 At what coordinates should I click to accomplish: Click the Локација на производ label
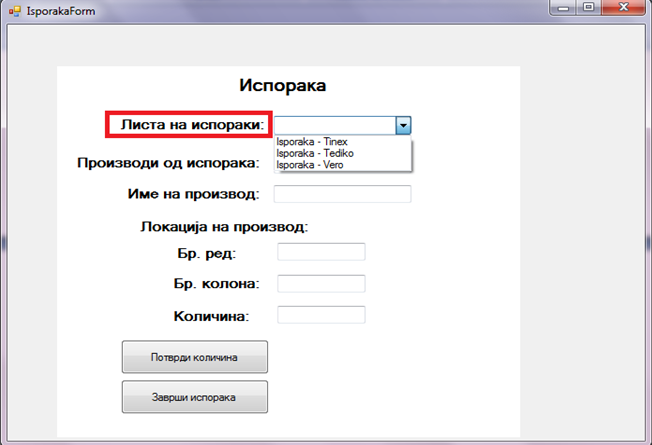click(x=224, y=226)
